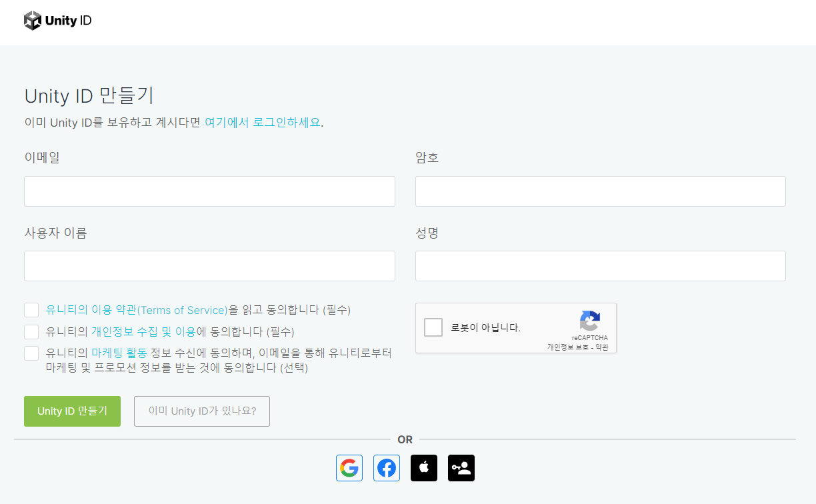Click the 이미 Unity ID가 있나요? button
This screenshot has width=816, height=504.
(x=202, y=411)
